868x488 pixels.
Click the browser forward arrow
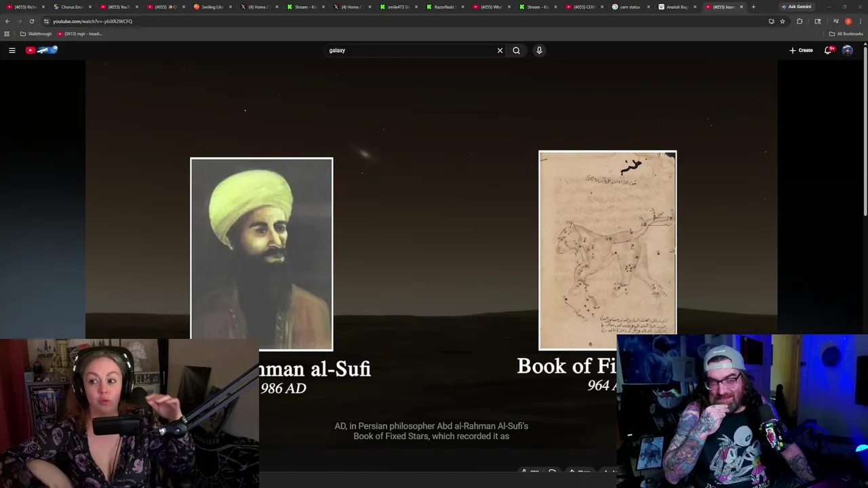point(19,21)
